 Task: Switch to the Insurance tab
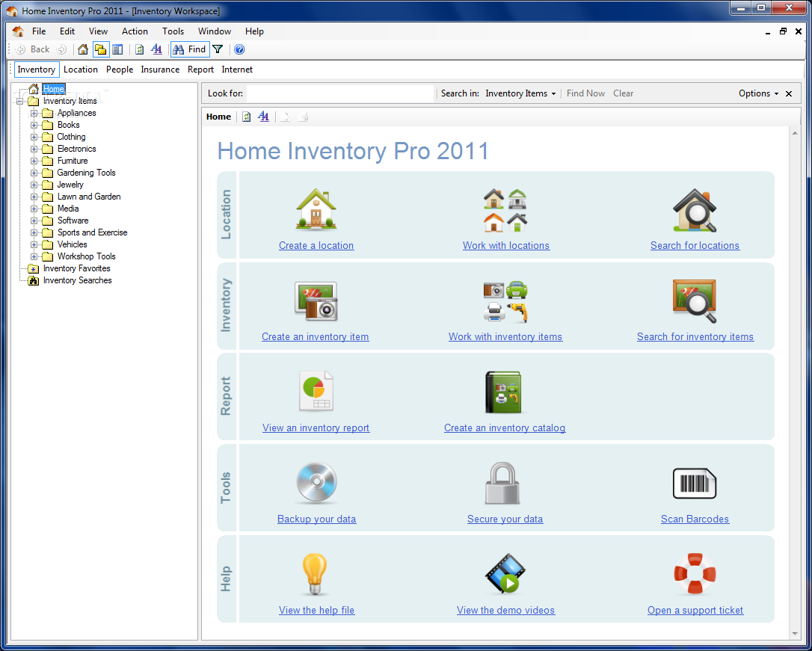160,70
